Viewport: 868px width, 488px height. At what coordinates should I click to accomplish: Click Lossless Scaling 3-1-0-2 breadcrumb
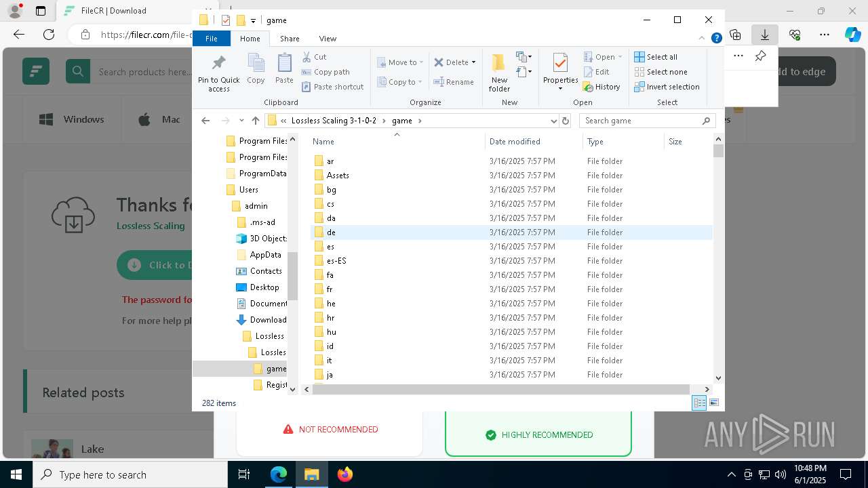click(334, 121)
